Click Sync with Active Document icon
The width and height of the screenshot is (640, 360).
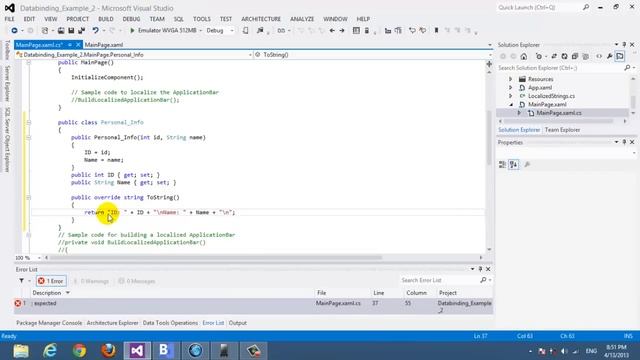click(554, 56)
